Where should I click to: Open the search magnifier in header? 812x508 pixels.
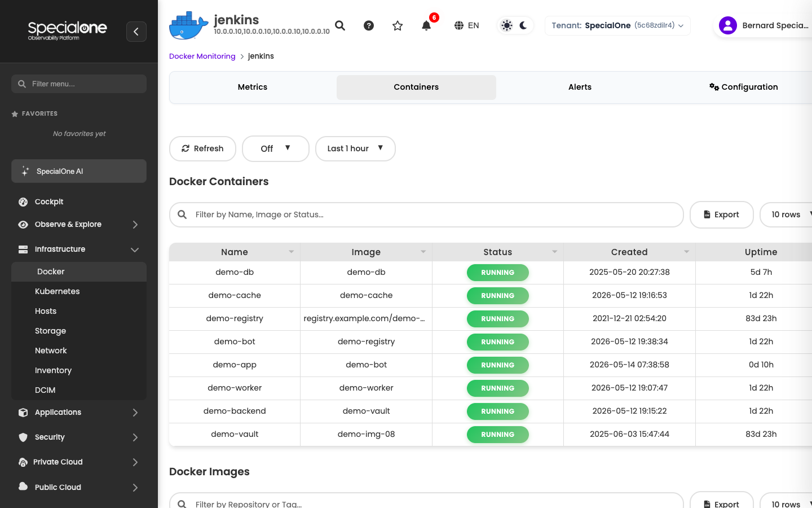[340, 25]
